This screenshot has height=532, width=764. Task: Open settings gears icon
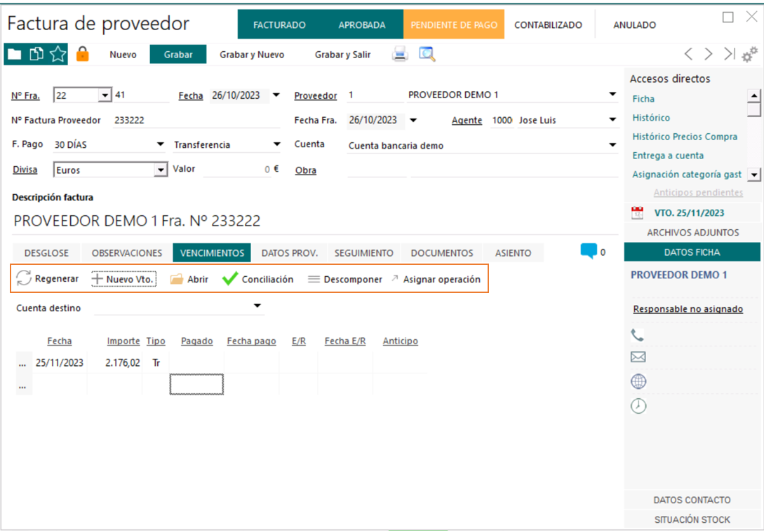750,55
